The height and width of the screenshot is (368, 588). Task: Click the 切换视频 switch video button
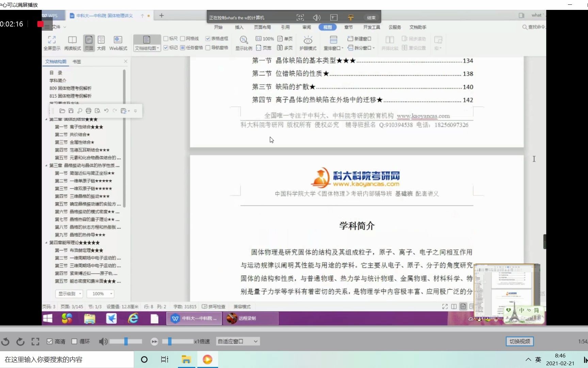(520, 341)
